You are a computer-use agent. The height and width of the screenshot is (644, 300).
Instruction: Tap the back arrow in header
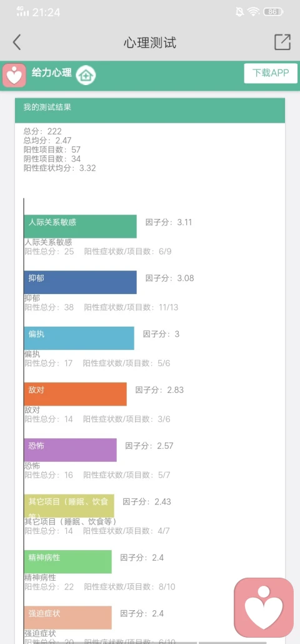pos(16,43)
